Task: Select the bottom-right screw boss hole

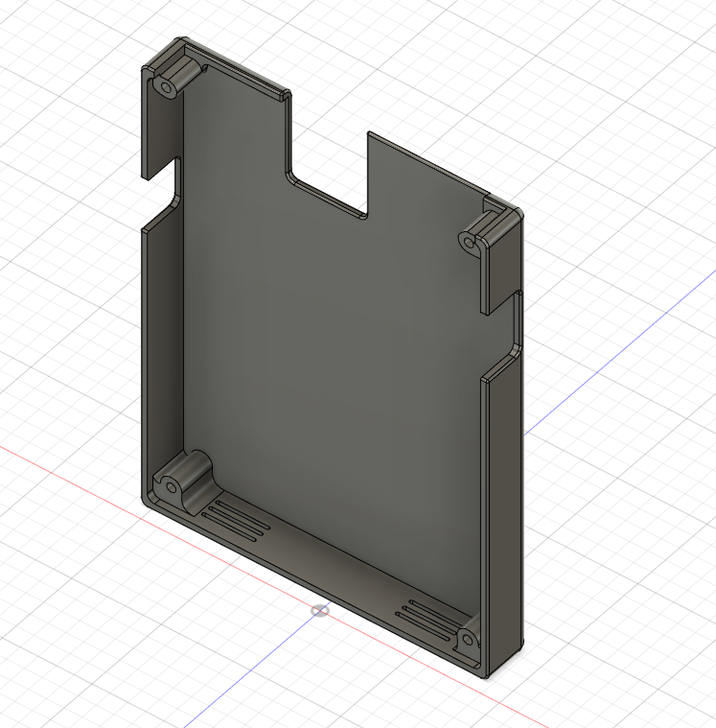Action: 468,641
